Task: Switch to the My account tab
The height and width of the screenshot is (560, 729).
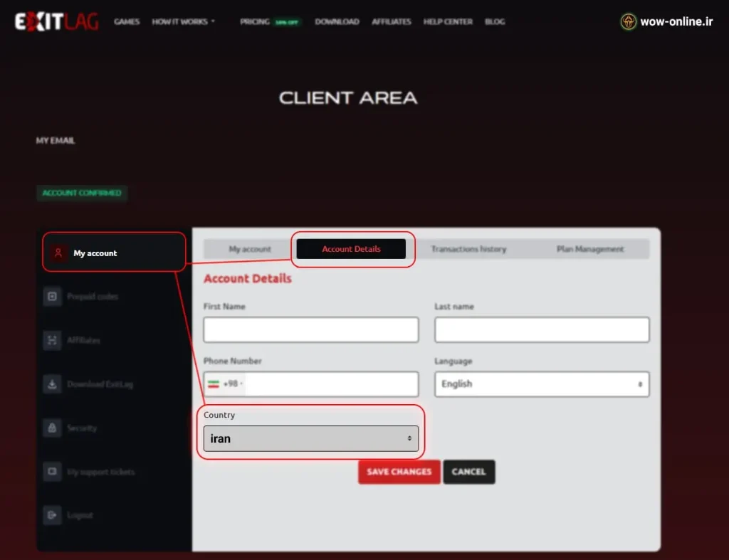Action: 250,249
